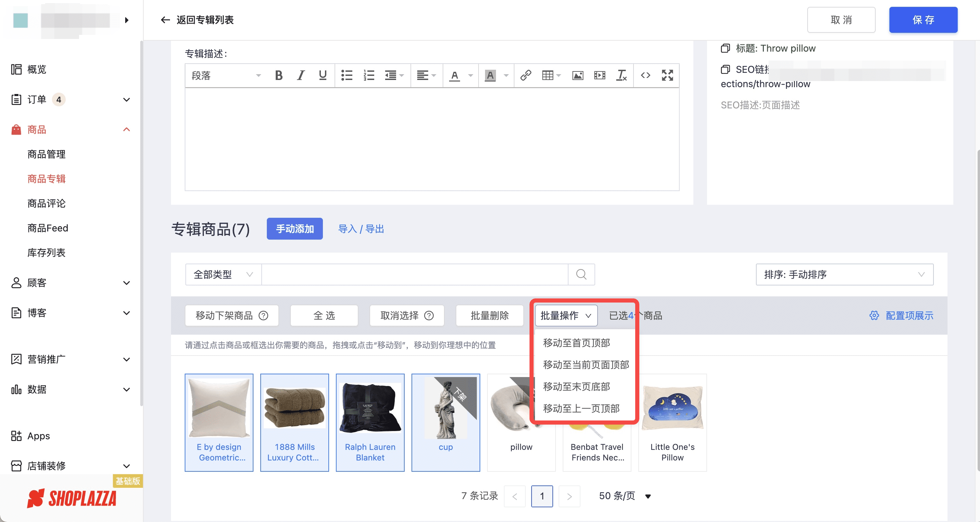This screenshot has width=980, height=522.
Task: Click the back arrow to 返回专辑列表
Action: (165, 20)
